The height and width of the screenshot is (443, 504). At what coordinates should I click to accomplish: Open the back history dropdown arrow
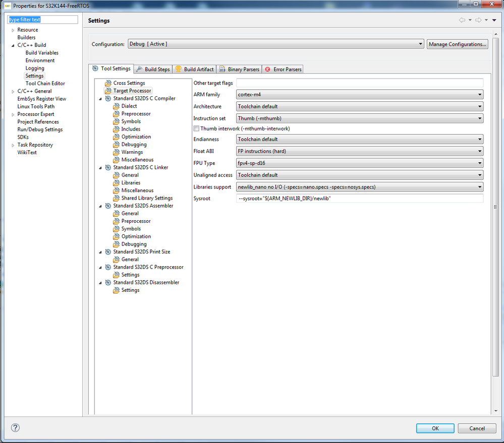(470, 20)
